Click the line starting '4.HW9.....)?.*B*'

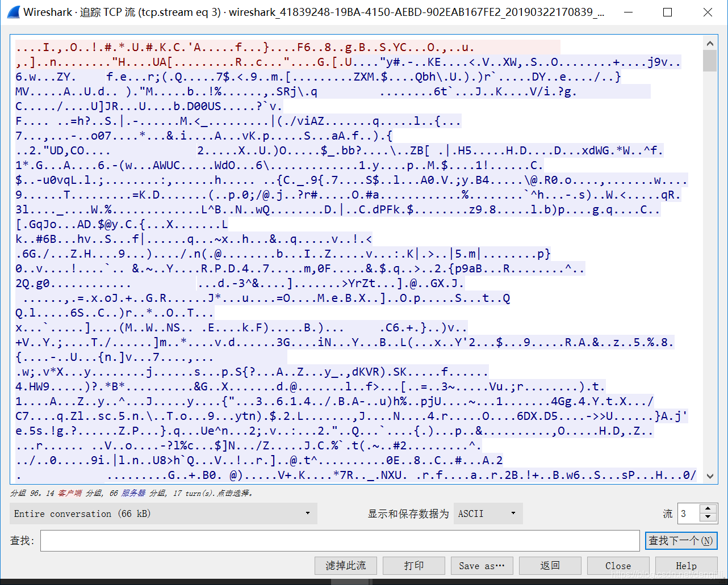pyautogui.click(x=310, y=386)
